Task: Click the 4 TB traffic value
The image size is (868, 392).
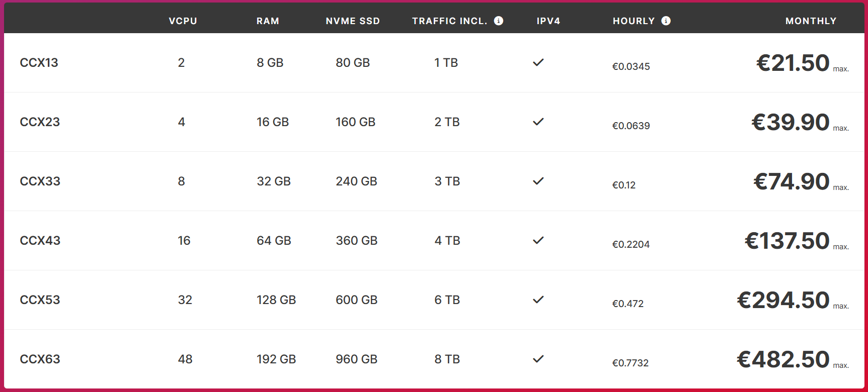Action: point(447,241)
